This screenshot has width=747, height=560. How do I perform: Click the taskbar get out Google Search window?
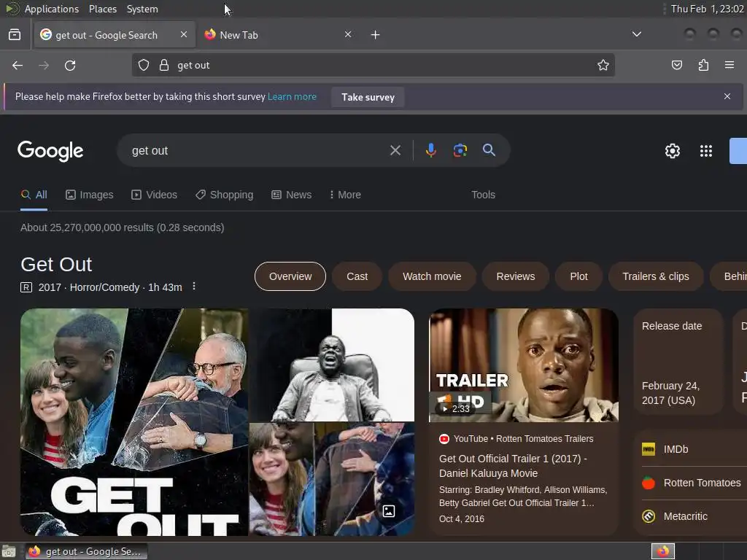pyautogui.click(x=86, y=551)
